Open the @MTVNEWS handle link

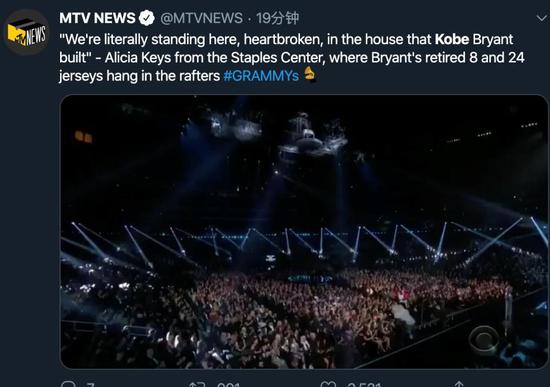pos(201,18)
